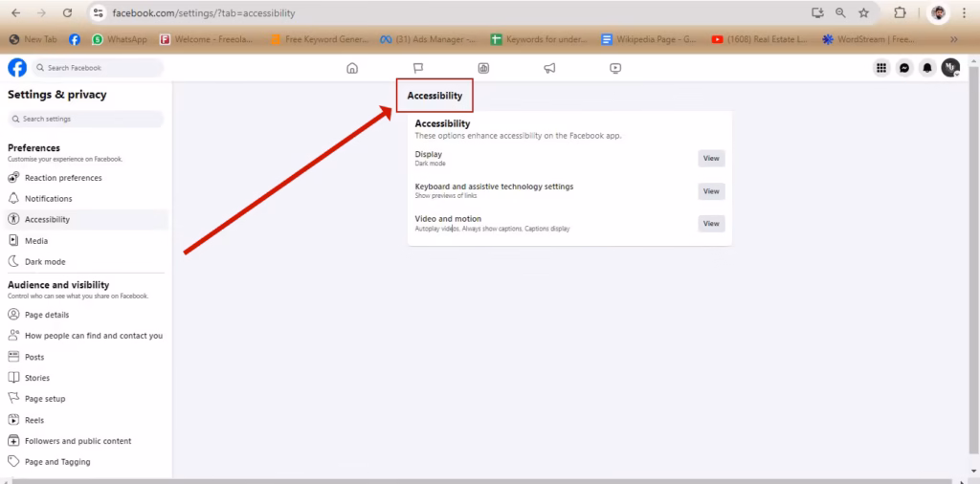View Keyboard and assistive technology settings
The image size is (980, 484).
(x=711, y=191)
